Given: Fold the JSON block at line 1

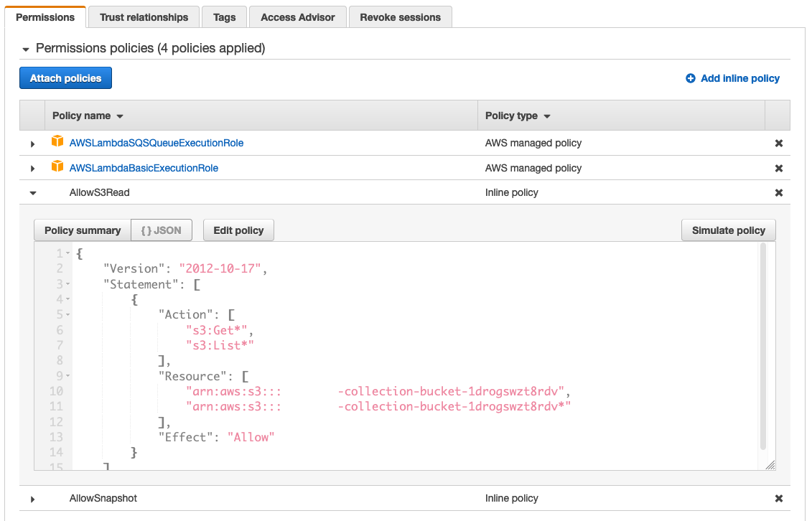Looking at the screenshot, I should click(67, 253).
